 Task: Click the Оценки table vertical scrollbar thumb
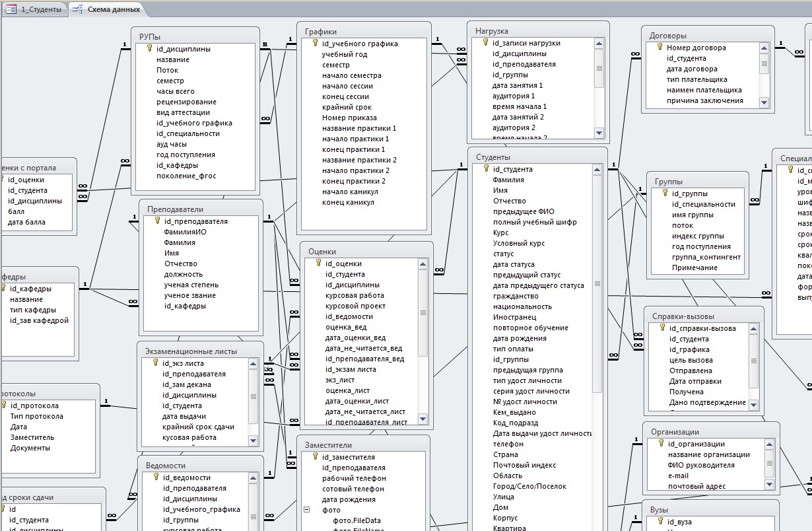[x=423, y=314]
